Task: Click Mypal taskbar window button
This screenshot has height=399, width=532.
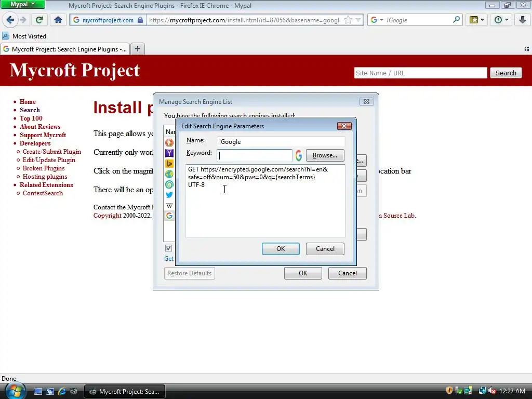Action: click(x=125, y=392)
